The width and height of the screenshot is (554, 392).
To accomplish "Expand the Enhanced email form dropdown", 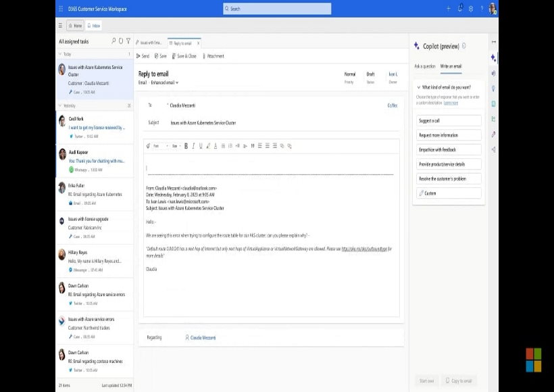I will click(x=164, y=82).
